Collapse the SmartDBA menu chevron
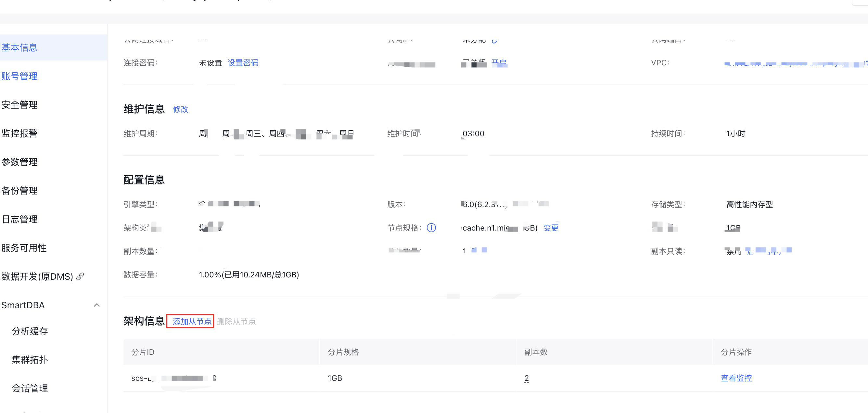The height and width of the screenshot is (413, 868). [x=97, y=305]
